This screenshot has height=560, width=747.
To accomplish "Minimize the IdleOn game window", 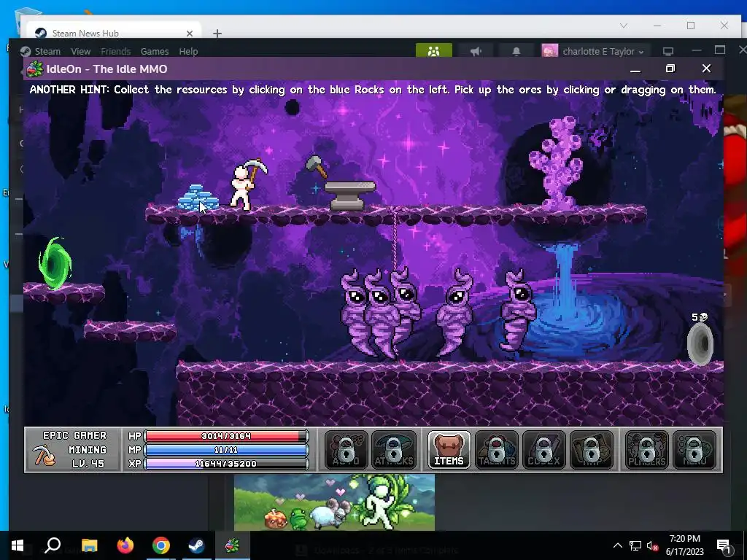I will [635, 69].
